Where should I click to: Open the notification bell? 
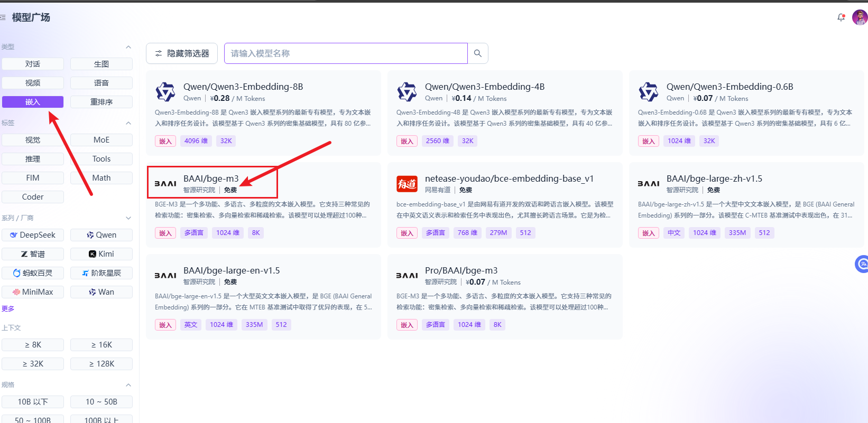tap(841, 17)
